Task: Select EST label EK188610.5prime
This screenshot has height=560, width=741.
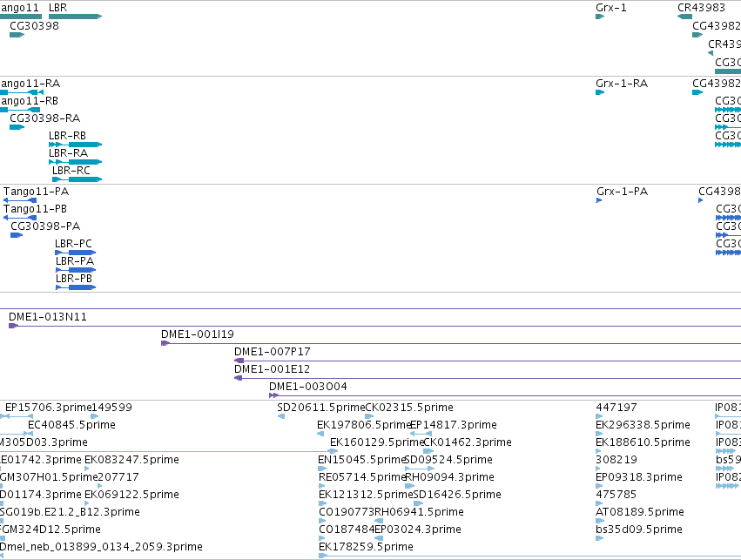Action: coord(643,442)
